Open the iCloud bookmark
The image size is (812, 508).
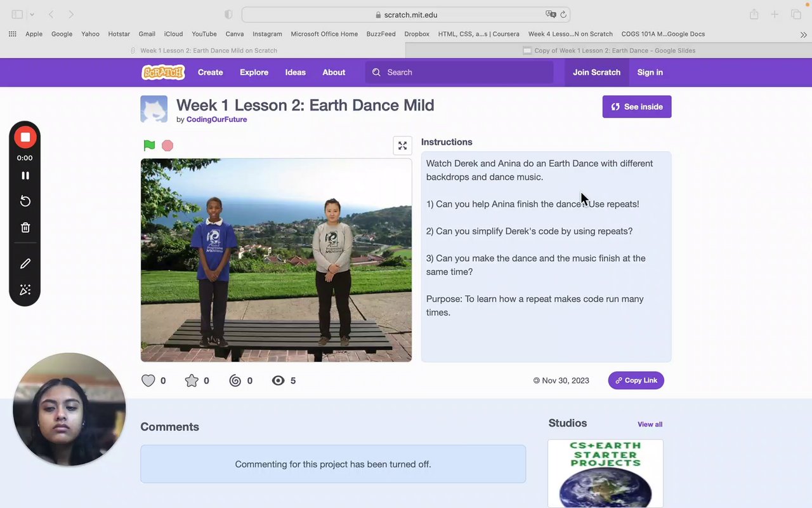click(x=173, y=34)
